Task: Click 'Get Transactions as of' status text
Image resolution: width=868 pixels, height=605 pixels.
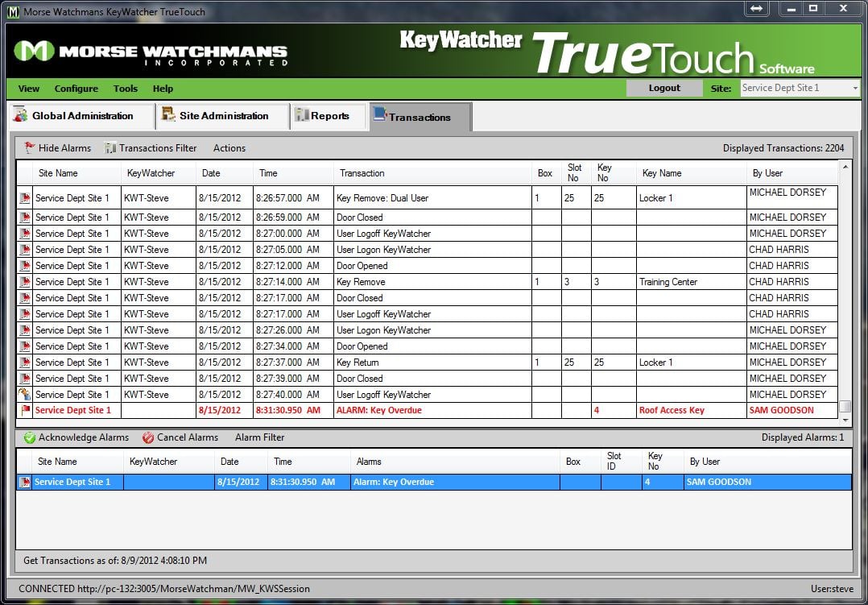Action: 115,561
